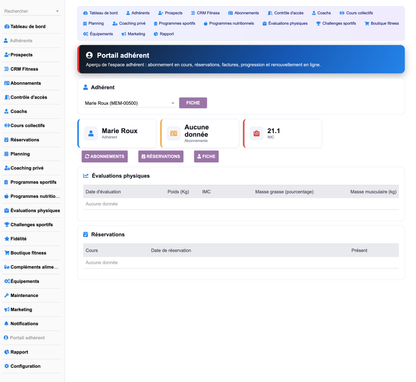
Task: Select the Aucune donnée abonnements card
Action: pos(200,133)
